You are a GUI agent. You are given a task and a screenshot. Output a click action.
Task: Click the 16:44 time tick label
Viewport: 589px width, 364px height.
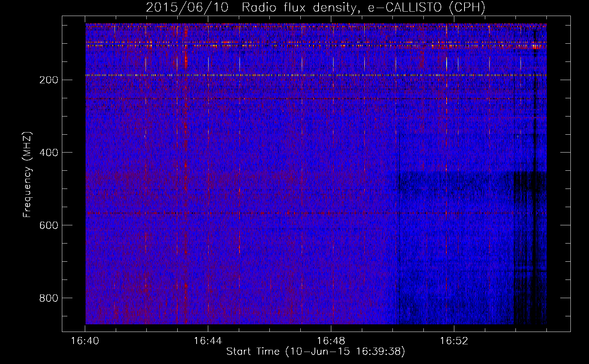[x=208, y=341]
